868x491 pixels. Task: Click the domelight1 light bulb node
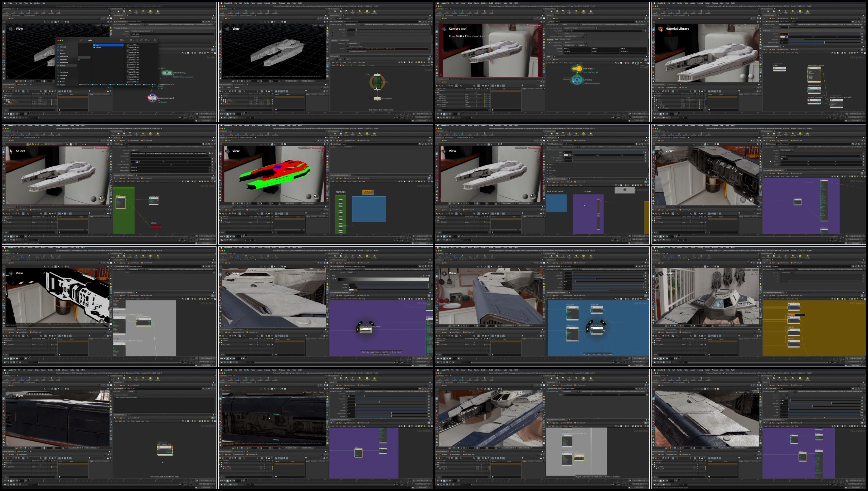click(x=577, y=69)
